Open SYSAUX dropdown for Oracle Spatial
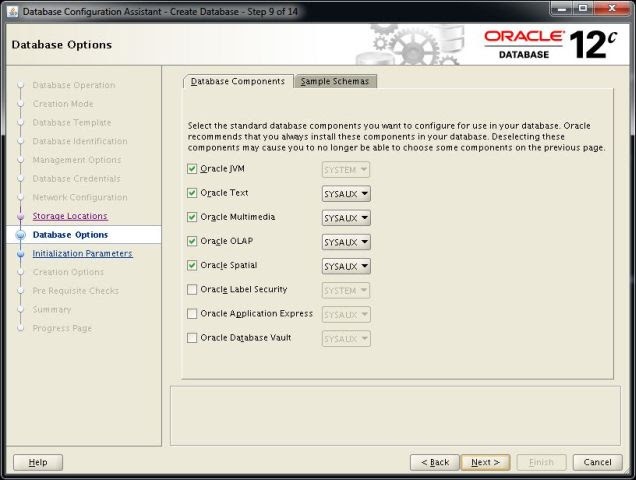Screen dimensions: 636x480 click(x=346, y=266)
